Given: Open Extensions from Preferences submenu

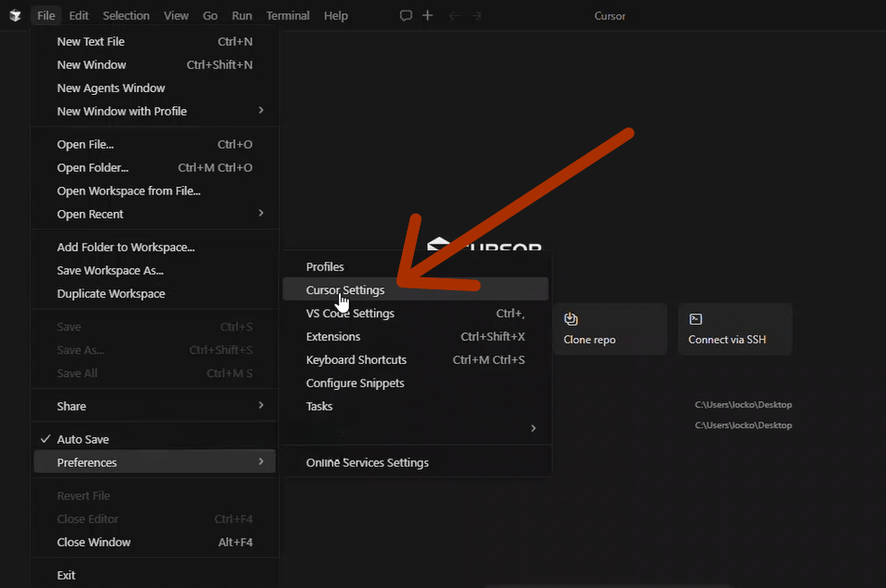Looking at the screenshot, I should pos(415,337).
